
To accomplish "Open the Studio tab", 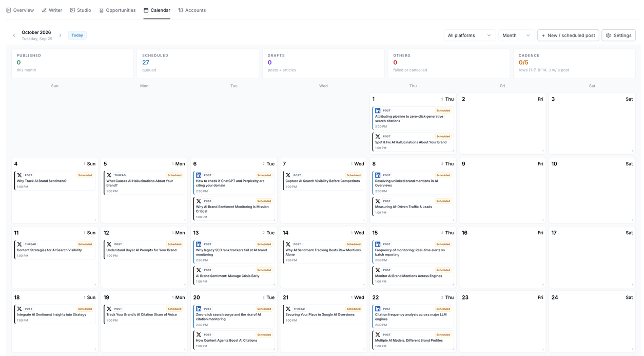I will [81, 10].
